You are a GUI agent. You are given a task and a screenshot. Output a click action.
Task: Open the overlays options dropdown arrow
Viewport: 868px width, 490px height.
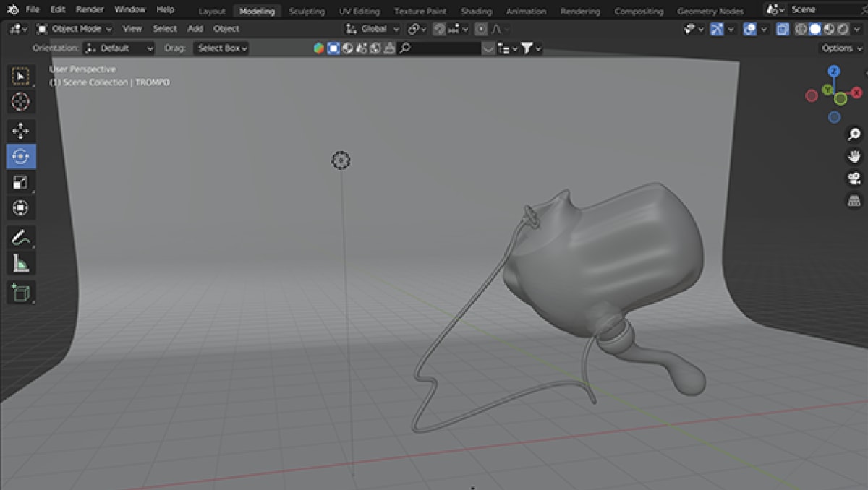coord(763,29)
